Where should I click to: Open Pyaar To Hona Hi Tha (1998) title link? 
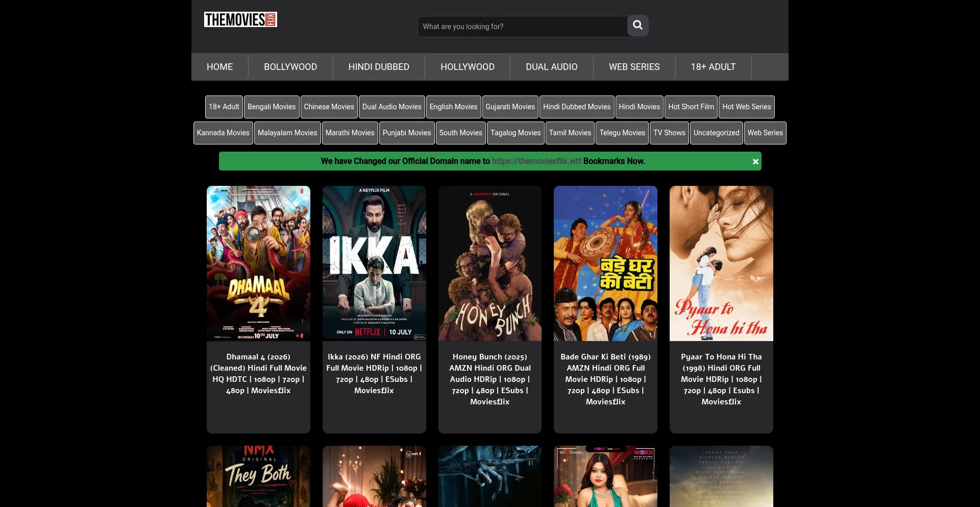tap(721, 379)
